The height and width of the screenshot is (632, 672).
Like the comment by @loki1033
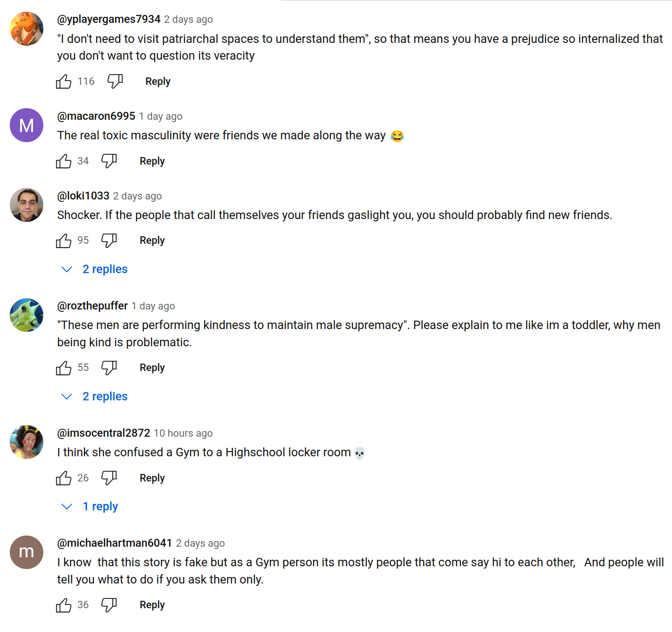(x=64, y=240)
